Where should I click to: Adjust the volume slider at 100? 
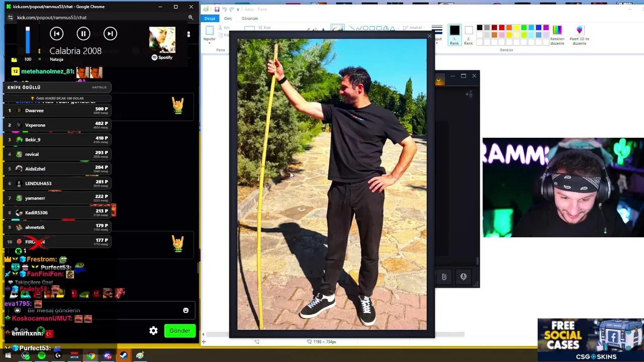point(28,40)
